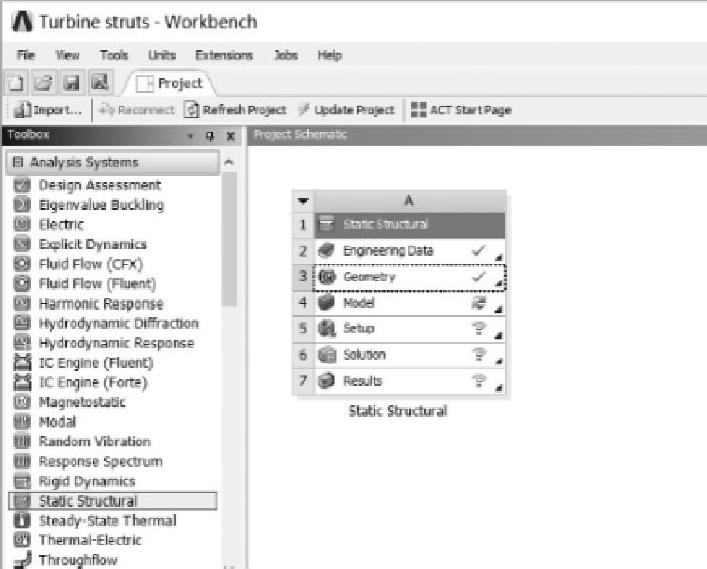Select the Design Assessment icon
Screen dimensions: 707x569
pos(22,185)
